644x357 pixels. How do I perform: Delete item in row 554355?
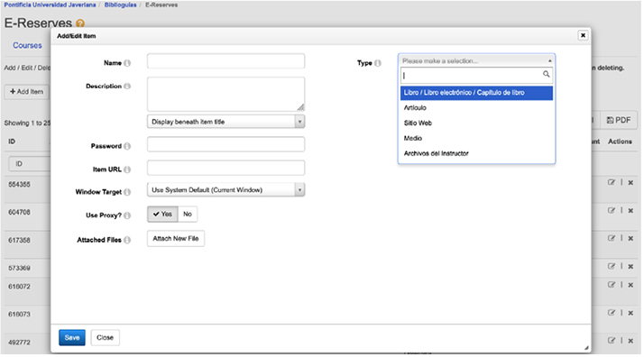(630, 183)
